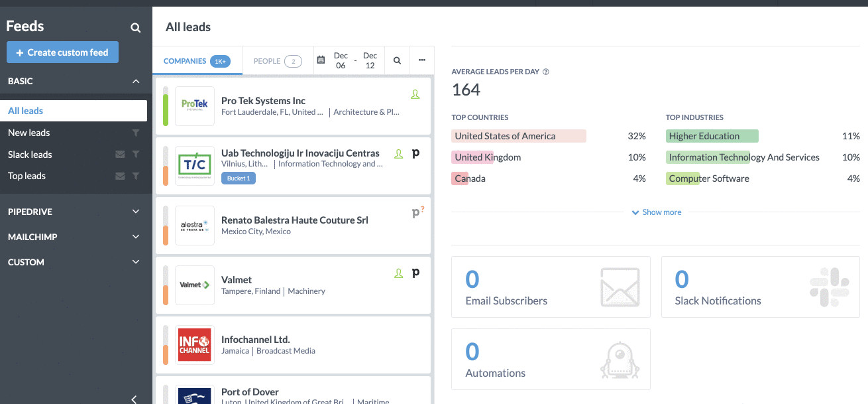Open the calendar date picker icon
868x404 pixels.
click(x=321, y=60)
